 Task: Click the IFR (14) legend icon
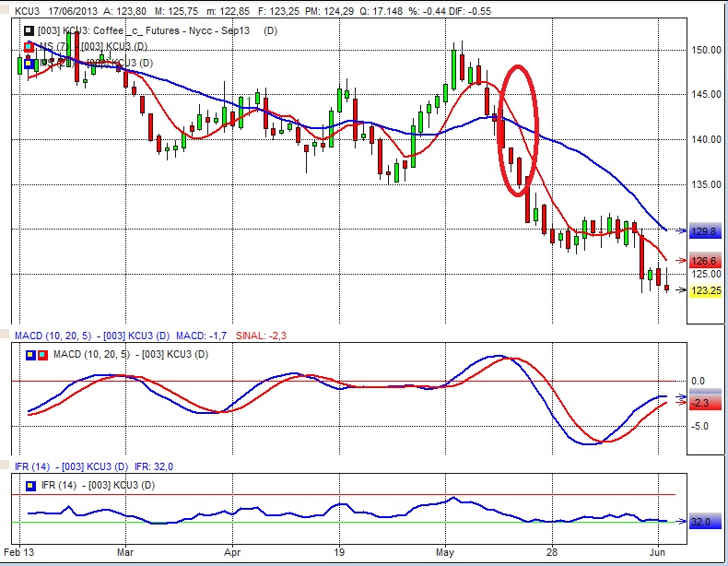tap(30, 485)
